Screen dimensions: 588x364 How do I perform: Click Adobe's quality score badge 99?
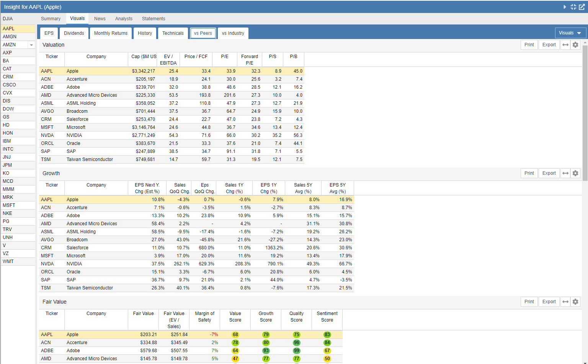coord(297,351)
